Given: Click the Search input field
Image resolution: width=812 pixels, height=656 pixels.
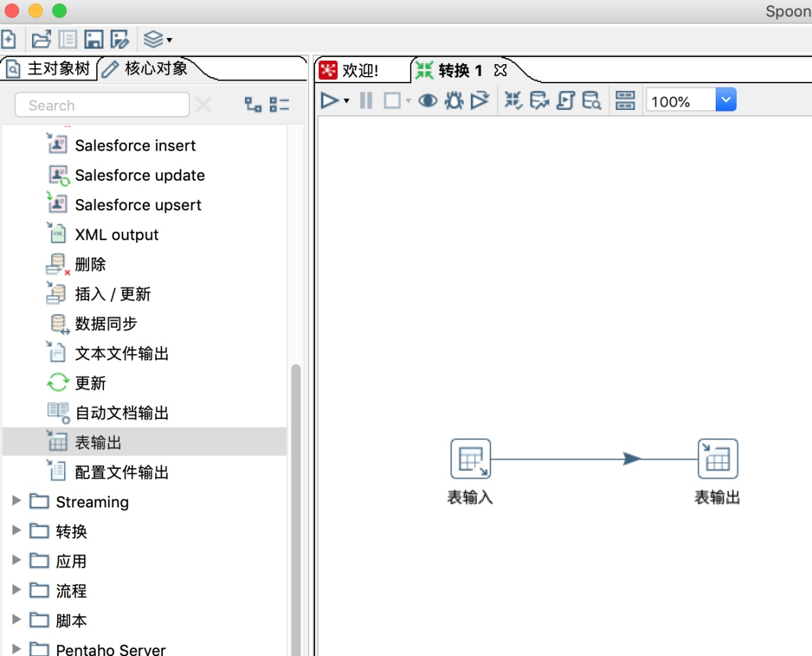Looking at the screenshot, I should [x=102, y=105].
